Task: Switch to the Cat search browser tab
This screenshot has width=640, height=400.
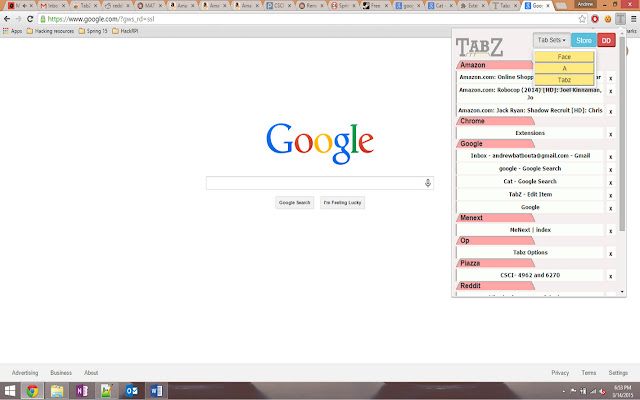Action: (440, 6)
